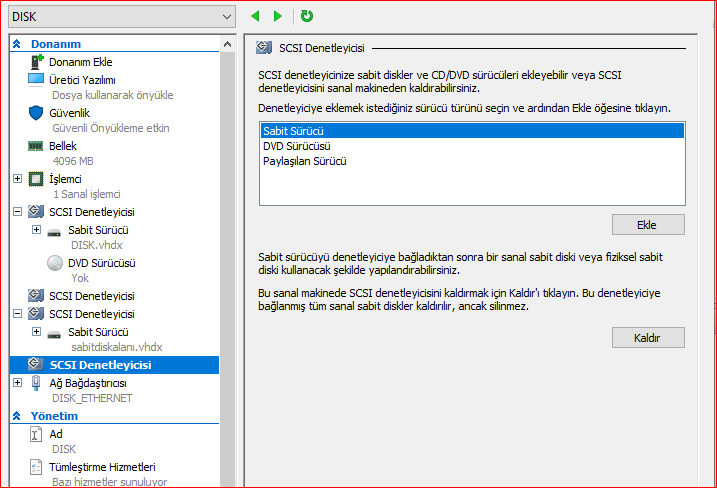Click the green forward arrow
The width and height of the screenshot is (717, 488).
(x=278, y=16)
